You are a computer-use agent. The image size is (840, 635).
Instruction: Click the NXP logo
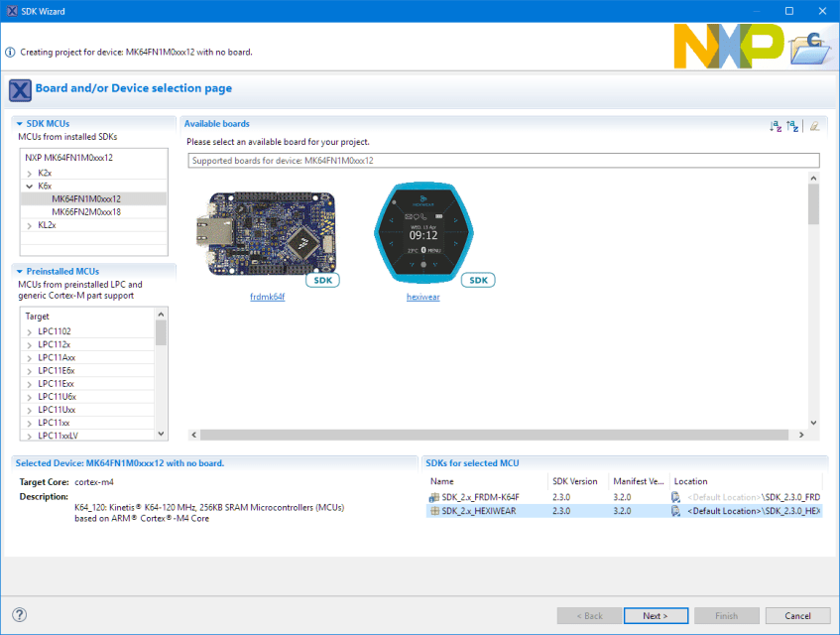(x=727, y=44)
